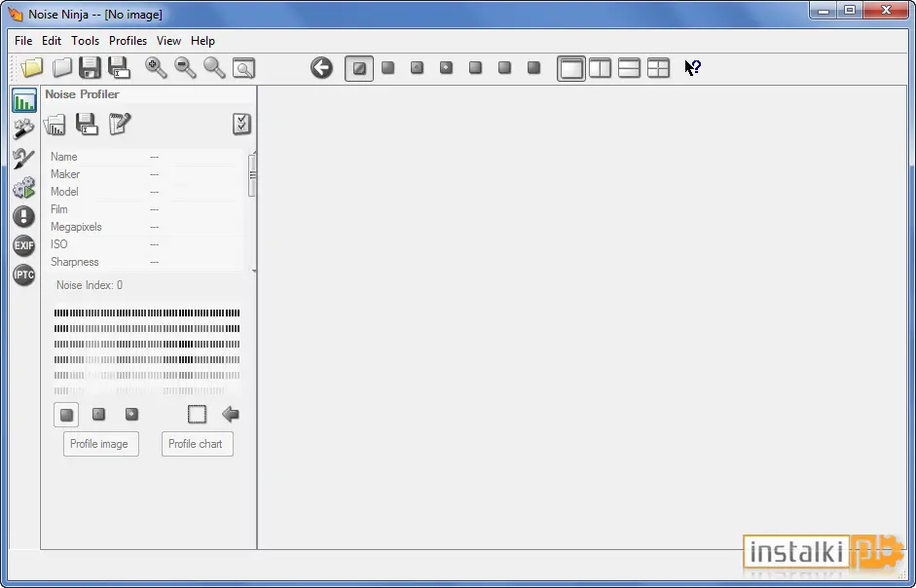Screen dimensions: 916x588
Task: Select the Noise Profiler sidebar icon
Action: tap(24, 101)
